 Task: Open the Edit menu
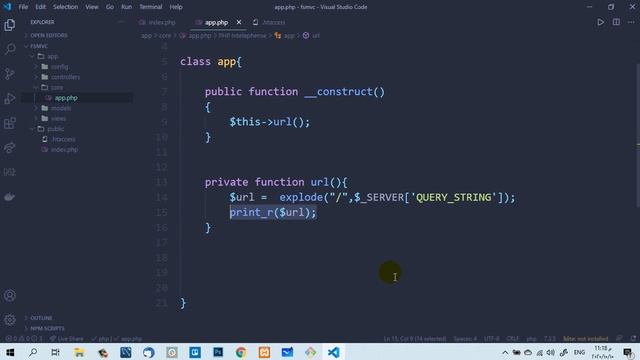(x=40, y=7)
